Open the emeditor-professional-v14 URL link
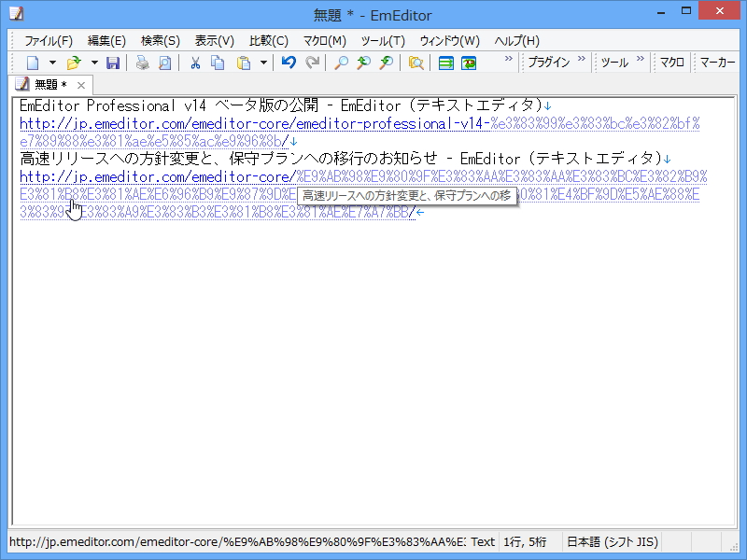Image resolution: width=747 pixels, height=560 pixels. coord(359,133)
